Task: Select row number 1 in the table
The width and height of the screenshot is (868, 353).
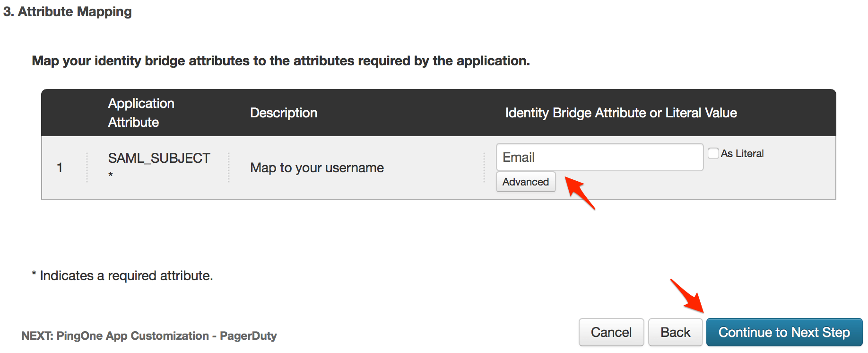Action: coord(60,168)
